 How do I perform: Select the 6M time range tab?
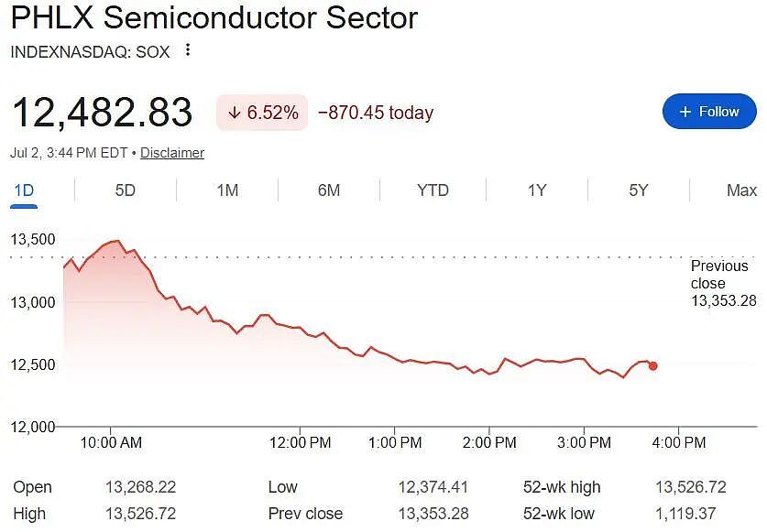coord(329,190)
